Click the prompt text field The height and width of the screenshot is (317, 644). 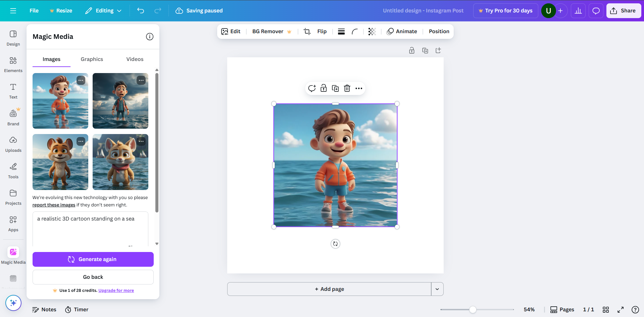click(90, 221)
